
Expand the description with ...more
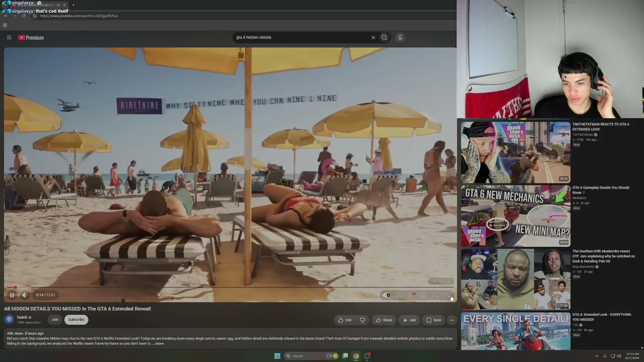coord(158,343)
